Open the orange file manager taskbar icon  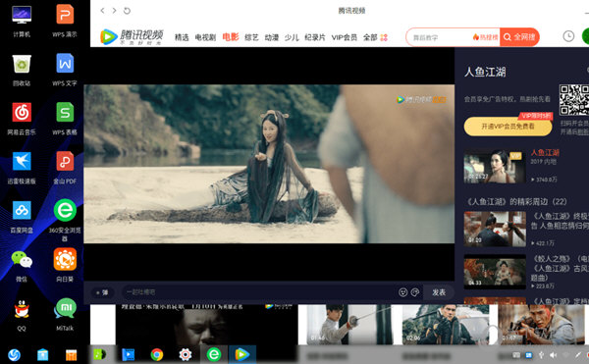[x=71, y=354]
